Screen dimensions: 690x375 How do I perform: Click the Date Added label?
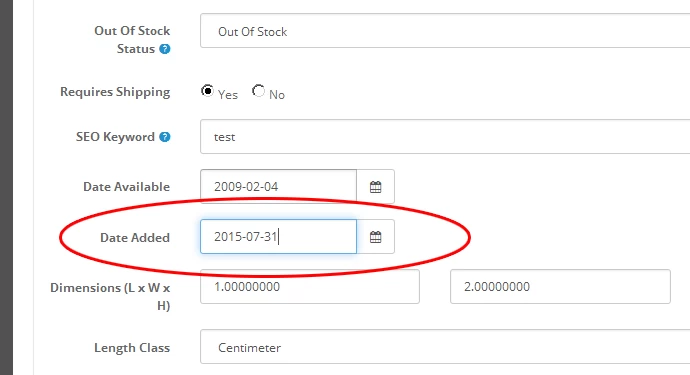[x=135, y=238]
